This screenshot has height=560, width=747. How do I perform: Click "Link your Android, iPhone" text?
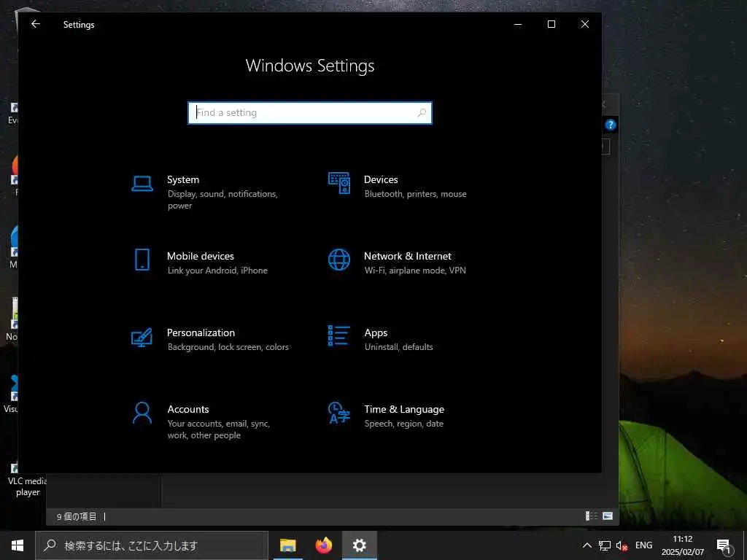217,271
